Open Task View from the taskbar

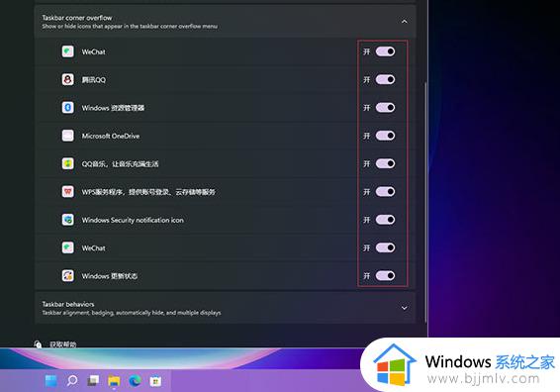[93, 381]
